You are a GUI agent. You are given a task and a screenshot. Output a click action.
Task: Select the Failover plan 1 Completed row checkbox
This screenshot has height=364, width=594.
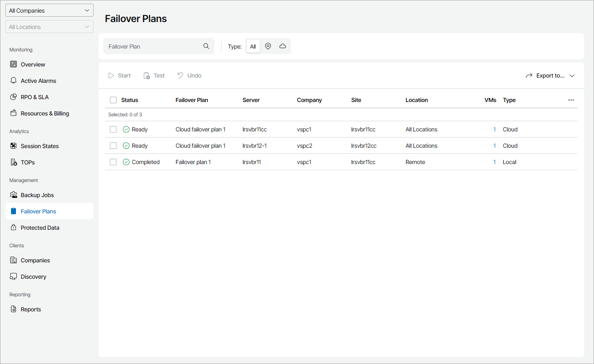coord(113,162)
